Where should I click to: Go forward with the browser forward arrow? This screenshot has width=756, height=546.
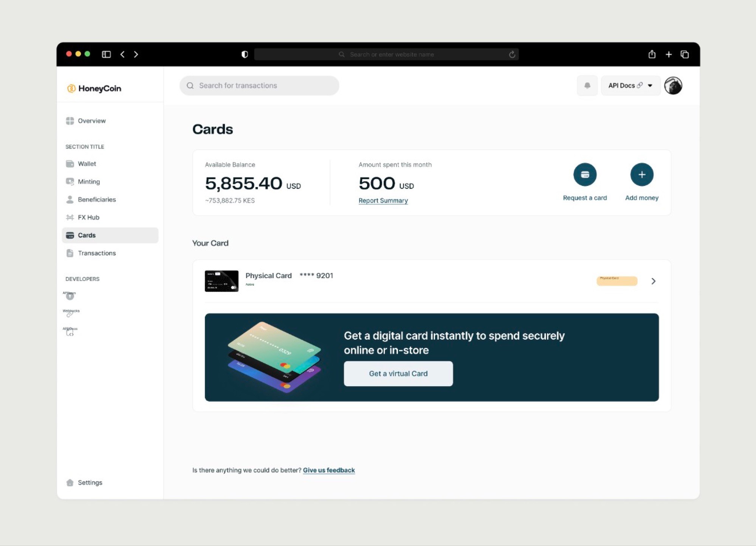pyautogui.click(x=136, y=54)
